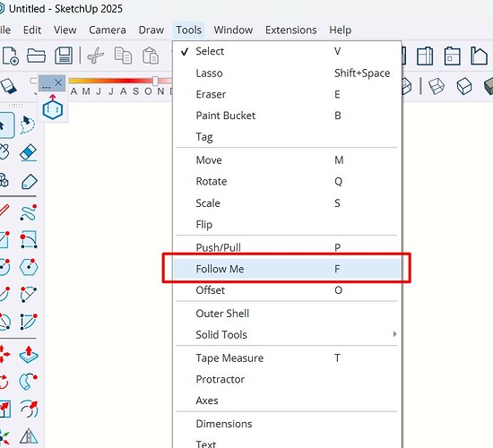
Task: Choose Protractor in the Tools menu
Action: point(287,379)
